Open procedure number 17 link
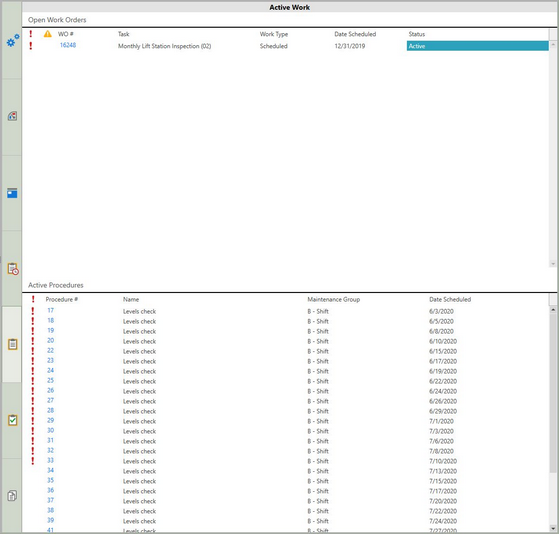The width and height of the screenshot is (559, 534). click(50, 310)
